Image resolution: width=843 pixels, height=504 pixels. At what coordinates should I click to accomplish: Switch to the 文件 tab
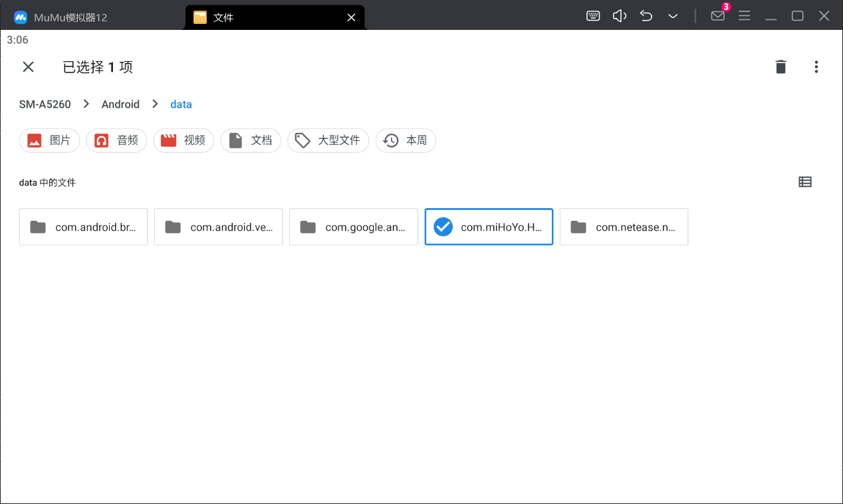(275, 17)
